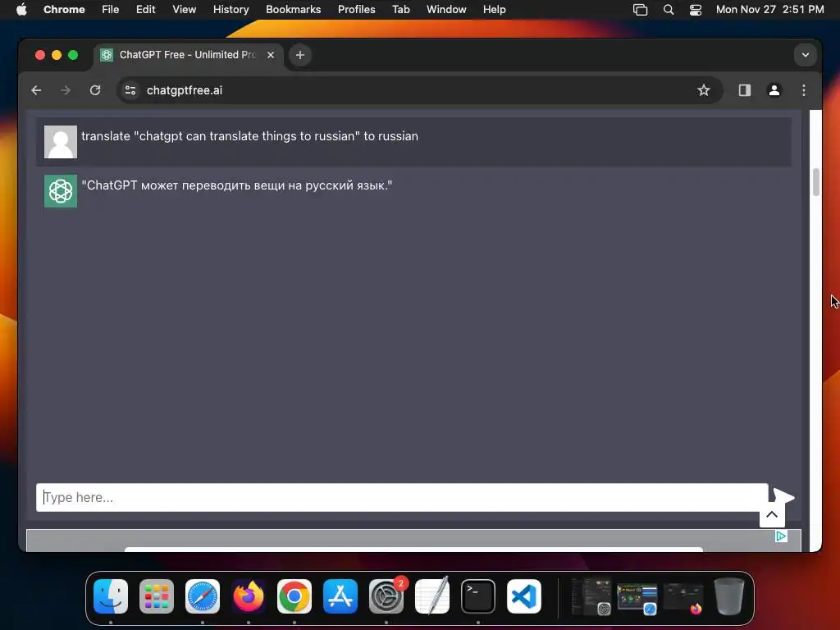The width and height of the screenshot is (840, 630).
Task: Expand the tab search dropdown arrow
Action: pyautogui.click(x=806, y=55)
